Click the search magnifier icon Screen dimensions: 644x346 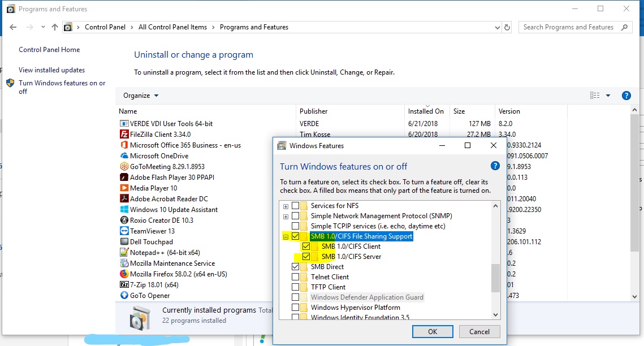point(624,27)
